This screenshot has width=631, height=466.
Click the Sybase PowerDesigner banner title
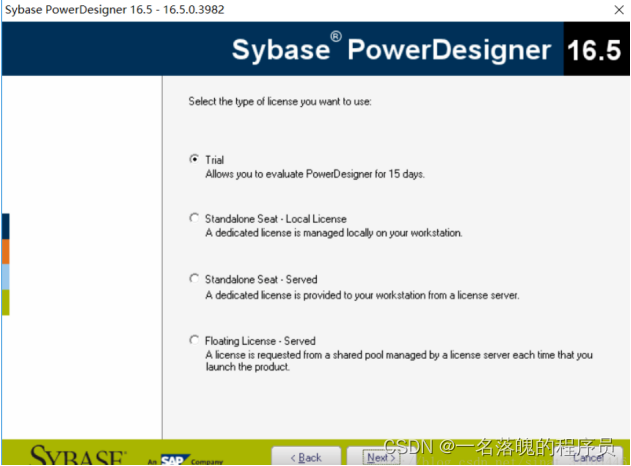[391, 49]
